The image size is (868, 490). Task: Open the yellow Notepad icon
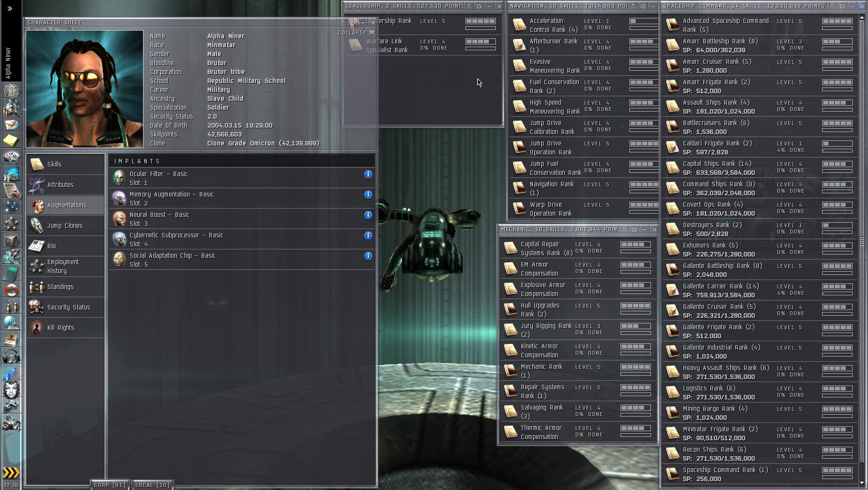click(11, 140)
